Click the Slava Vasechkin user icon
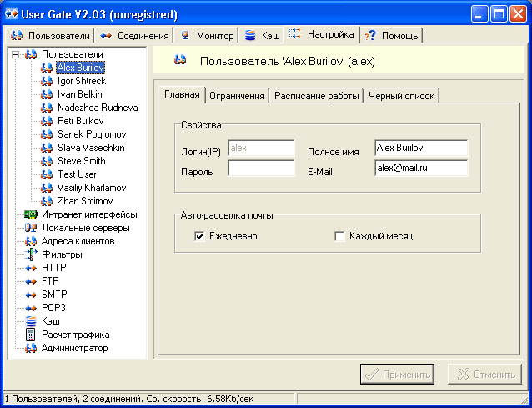This screenshot has height=408, width=532. coord(47,148)
